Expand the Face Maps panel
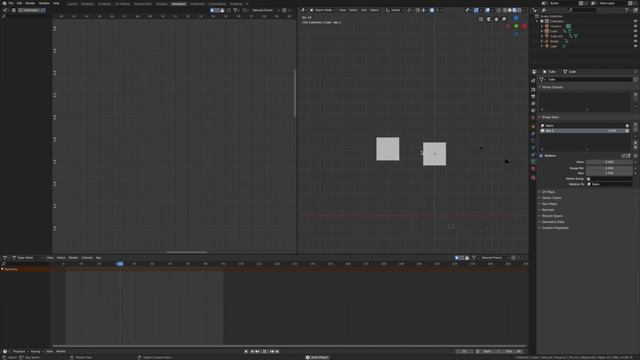This screenshot has height=360, width=640. click(x=549, y=204)
